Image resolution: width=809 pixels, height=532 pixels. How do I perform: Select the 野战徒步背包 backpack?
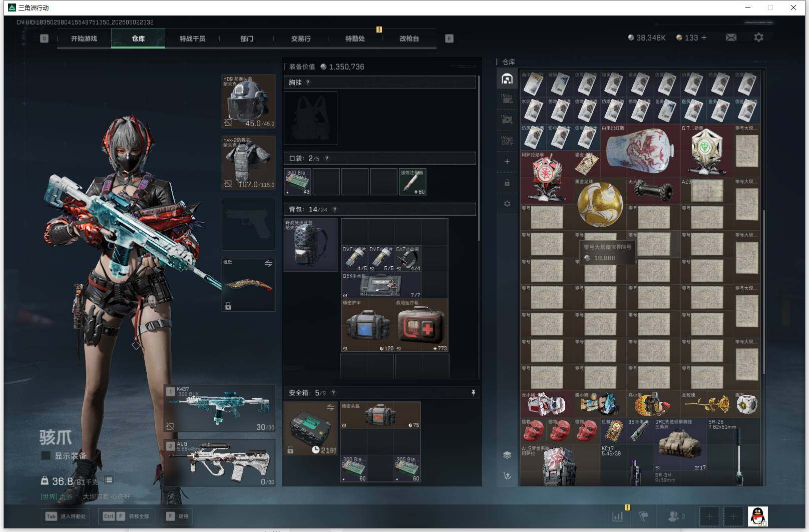pyautogui.click(x=310, y=245)
